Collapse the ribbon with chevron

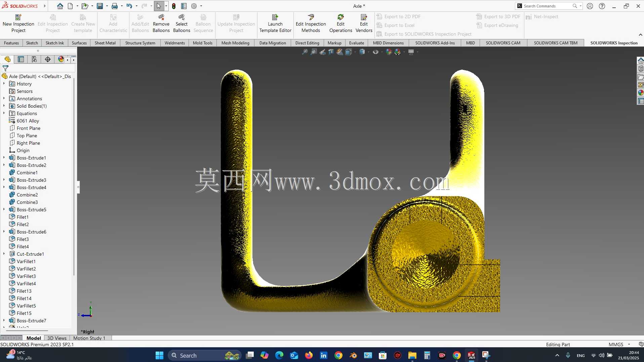[x=640, y=35]
